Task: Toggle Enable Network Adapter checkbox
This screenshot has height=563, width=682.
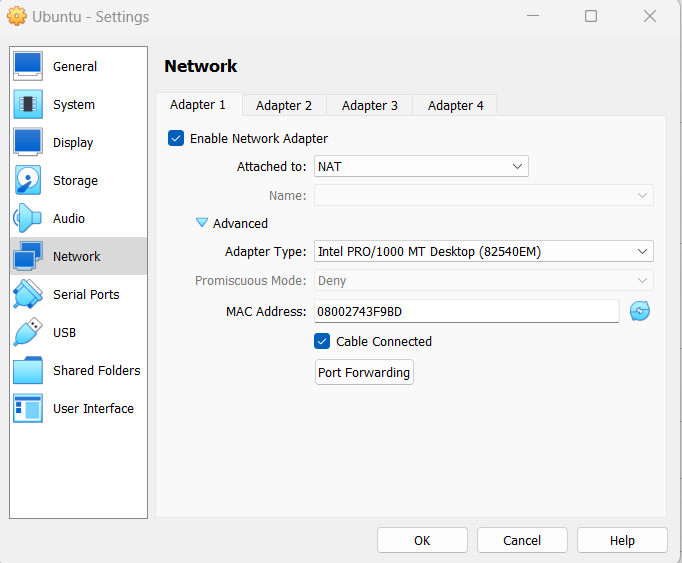Action: tap(176, 138)
